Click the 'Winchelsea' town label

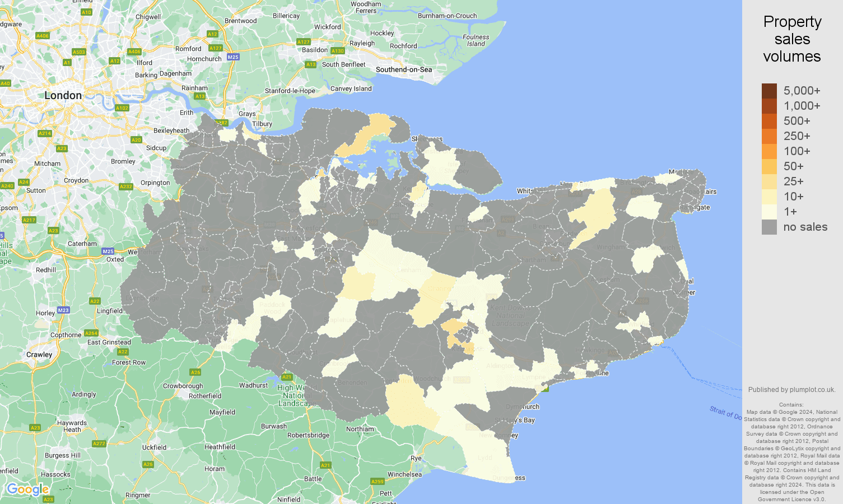click(x=405, y=474)
